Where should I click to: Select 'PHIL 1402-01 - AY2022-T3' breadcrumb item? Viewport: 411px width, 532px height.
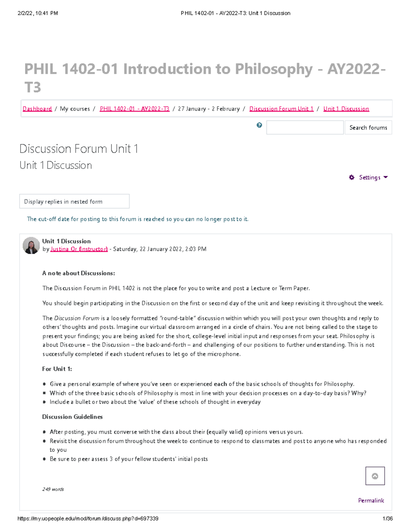coord(134,109)
